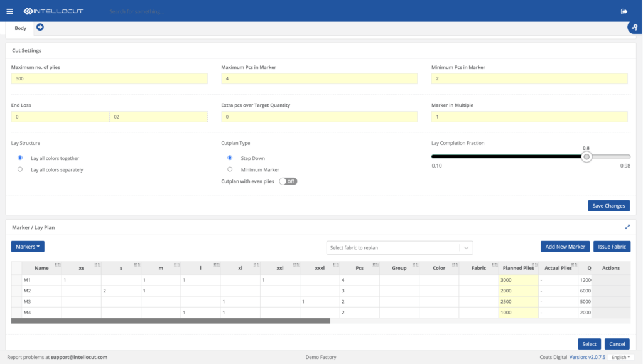This screenshot has width=643, height=364.
Task: Open the hamburger navigation menu
Action: coord(9,11)
